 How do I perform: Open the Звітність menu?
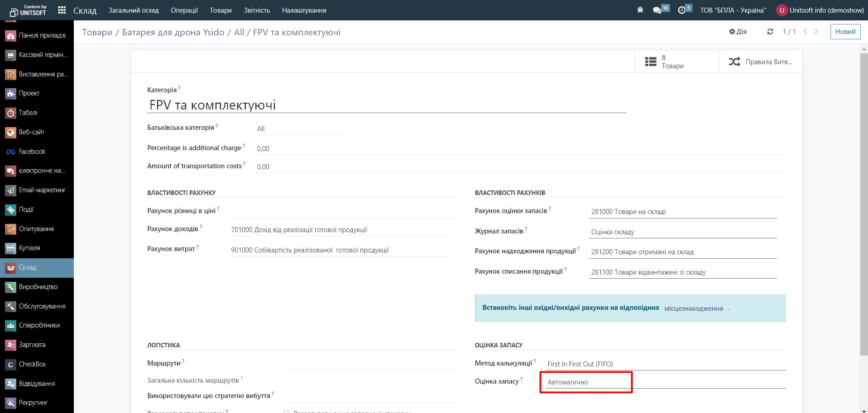click(x=257, y=10)
